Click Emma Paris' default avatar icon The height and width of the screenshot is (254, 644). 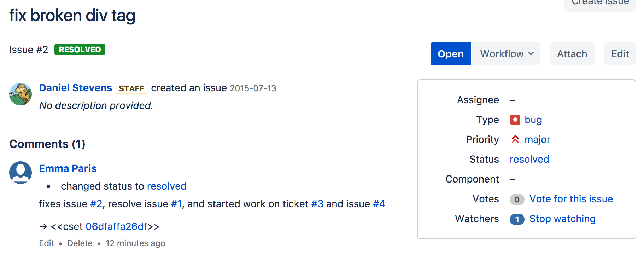coord(21,173)
